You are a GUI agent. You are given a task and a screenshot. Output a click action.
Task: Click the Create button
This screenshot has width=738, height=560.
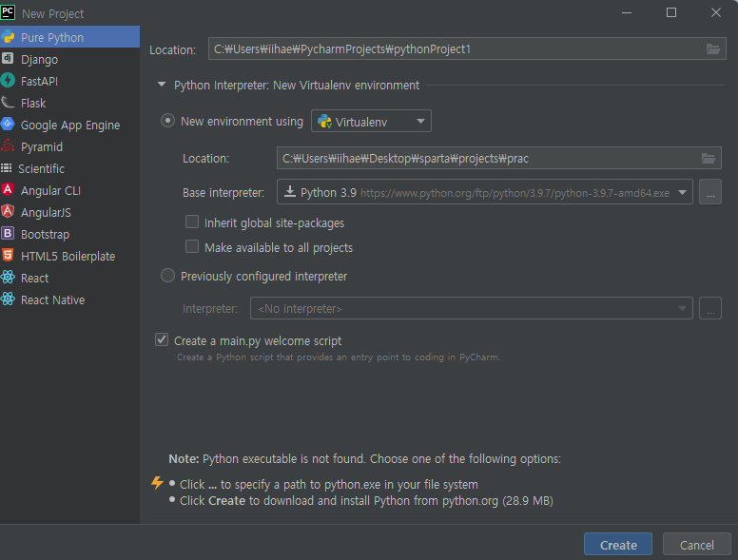618,545
